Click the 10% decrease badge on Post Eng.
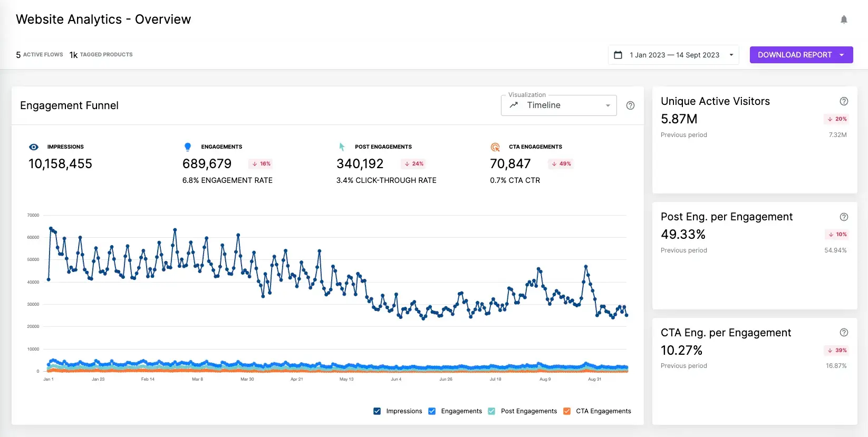Image resolution: width=868 pixels, height=437 pixels. (837, 235)
